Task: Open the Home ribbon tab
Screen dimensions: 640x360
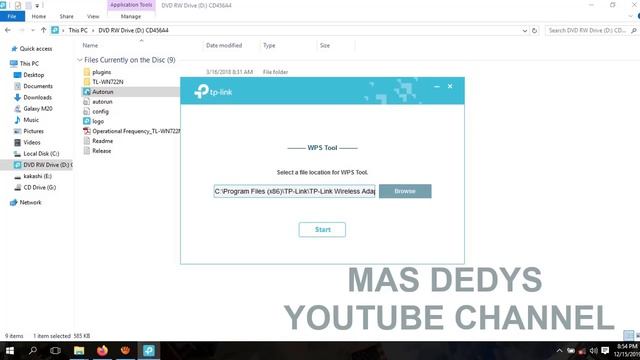Action: (39, 16)
